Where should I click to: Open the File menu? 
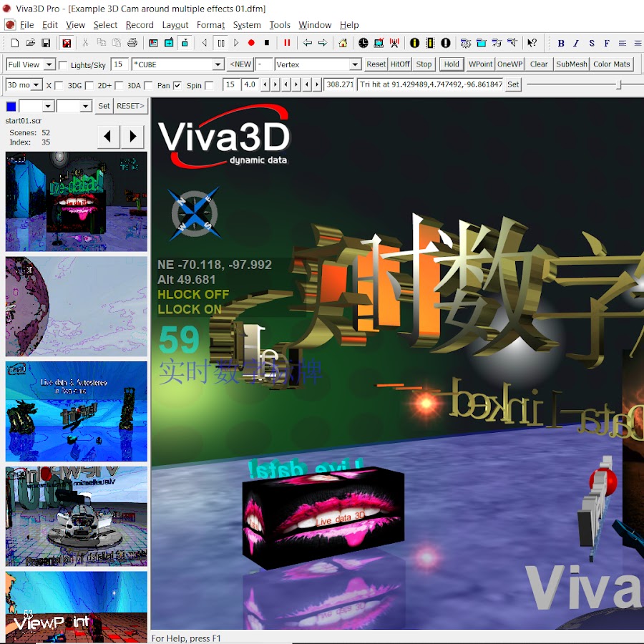coord(26,25)
